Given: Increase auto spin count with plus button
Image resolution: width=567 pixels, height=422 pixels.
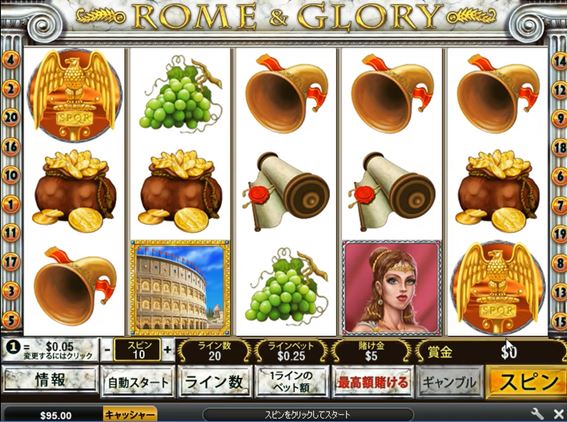Looking at the screenshot, I should click(167, 350).
